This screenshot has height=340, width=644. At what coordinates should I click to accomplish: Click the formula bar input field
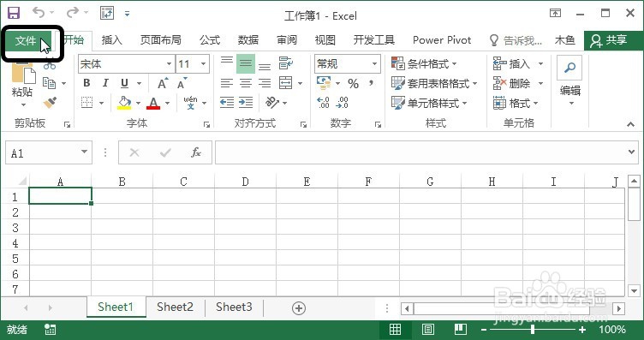tap(421, 152)
